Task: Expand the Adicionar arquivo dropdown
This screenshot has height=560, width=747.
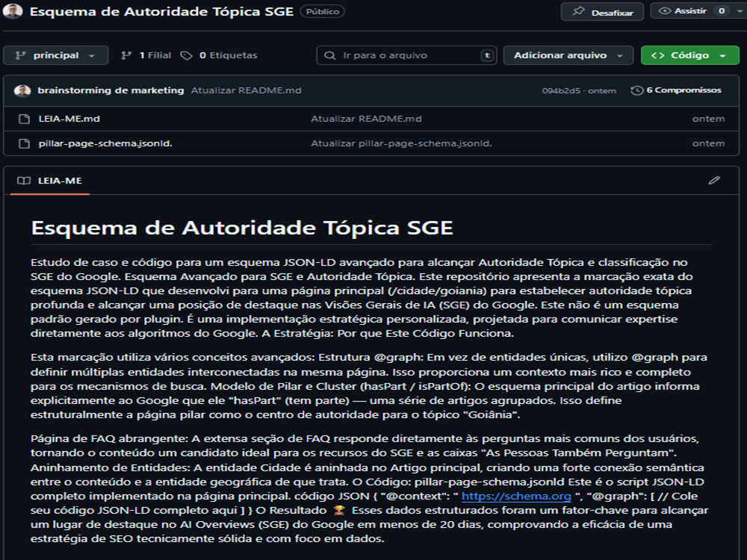Action: click(x=568, y=55)
